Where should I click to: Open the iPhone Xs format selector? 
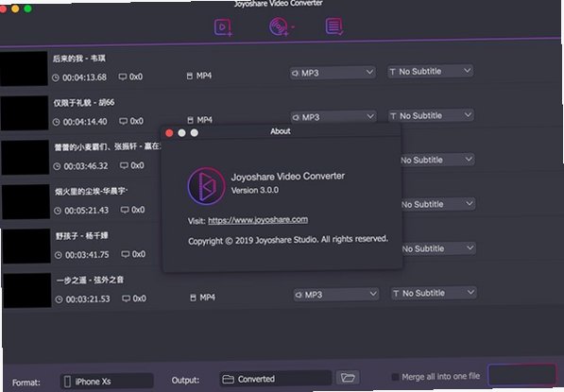point(107,382)
